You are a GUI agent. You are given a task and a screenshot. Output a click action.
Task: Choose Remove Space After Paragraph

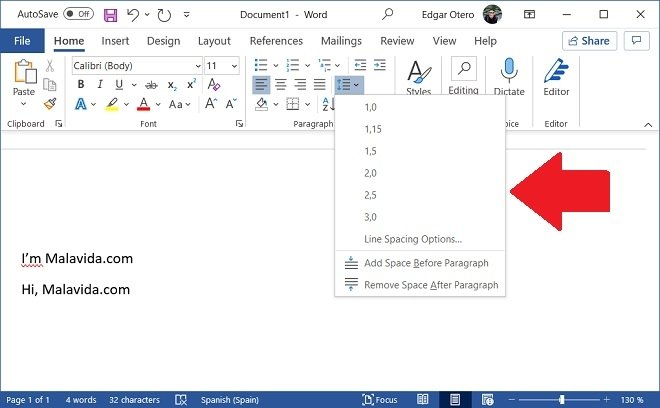coord(420,285)
